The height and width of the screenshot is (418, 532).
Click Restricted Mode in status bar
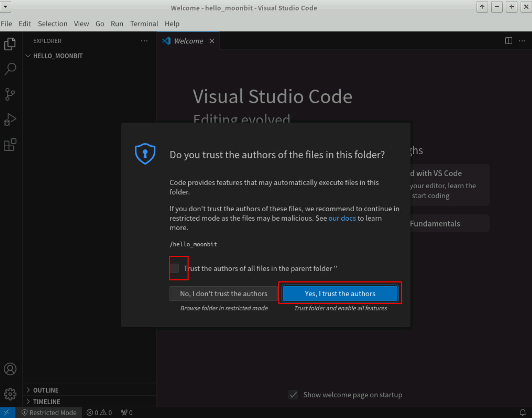(x=49, y=412)
